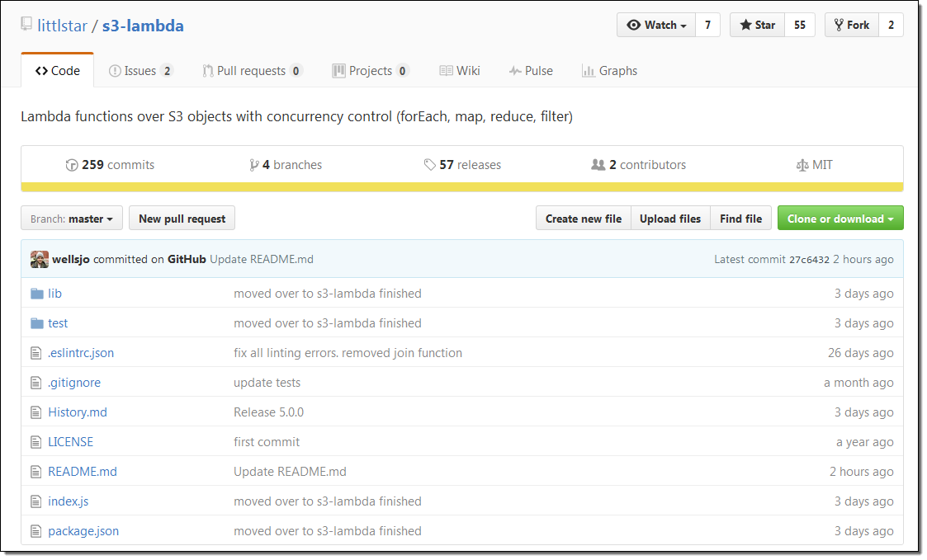Switch to the Issues tab
Viewport: 927px width, 560px height.
[x=140, y=71]
